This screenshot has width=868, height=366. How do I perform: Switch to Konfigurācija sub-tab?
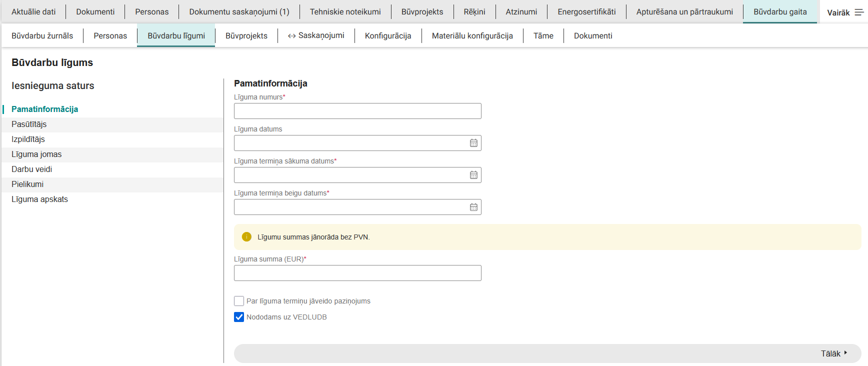point(388,35)
